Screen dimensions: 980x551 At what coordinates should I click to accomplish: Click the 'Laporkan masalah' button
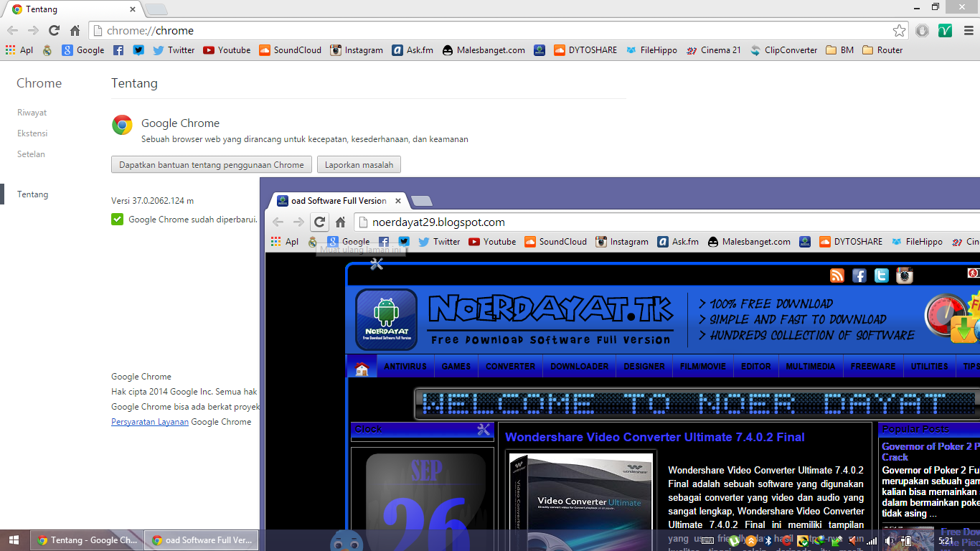pos(359,164)
